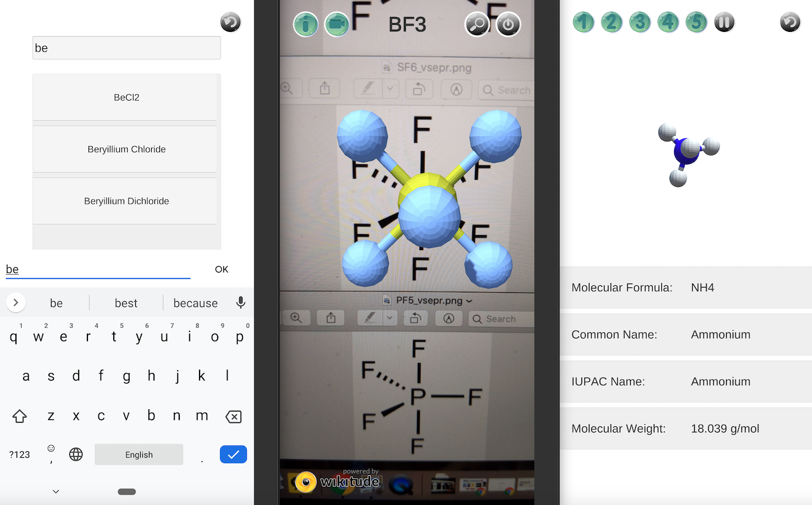The image size is (812, 505).
Task: Toggle the keyboard shift key
Action: click(x=20, y=416)
